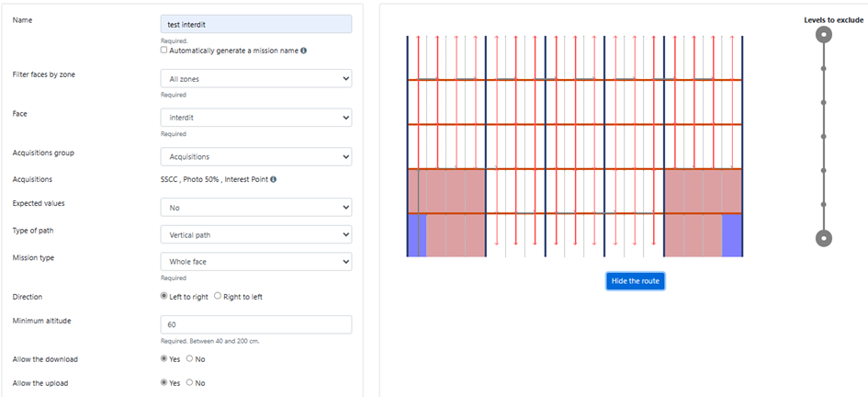Enable automatically generate a mission name checkbox
The image size is (868, 397).
[x=164, y=51]
